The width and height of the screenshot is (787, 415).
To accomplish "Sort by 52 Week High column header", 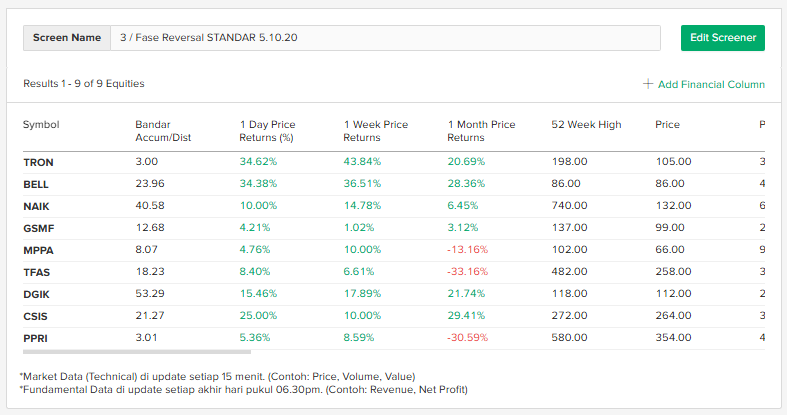I will [x=586, y=125].
